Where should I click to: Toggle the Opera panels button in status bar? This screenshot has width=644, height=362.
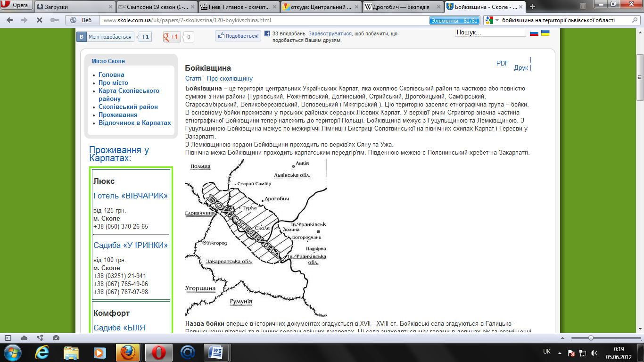click(x=8, y=338)
